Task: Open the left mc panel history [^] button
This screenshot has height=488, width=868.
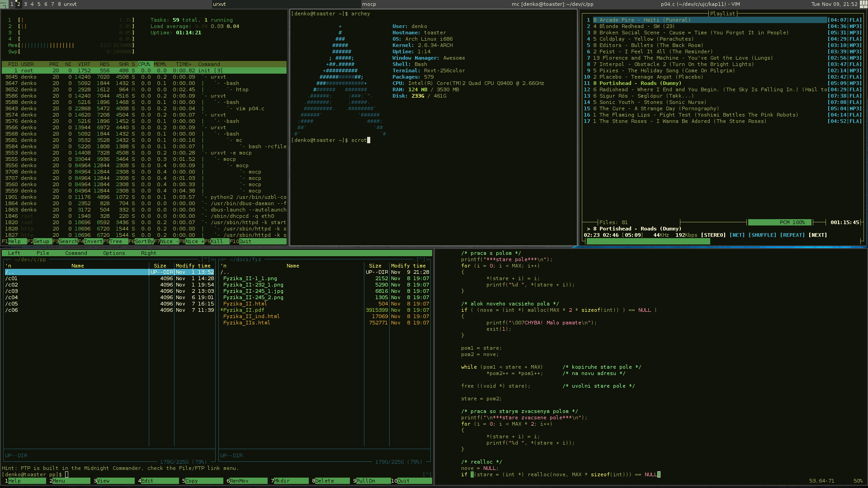Action: pos(206,259)
